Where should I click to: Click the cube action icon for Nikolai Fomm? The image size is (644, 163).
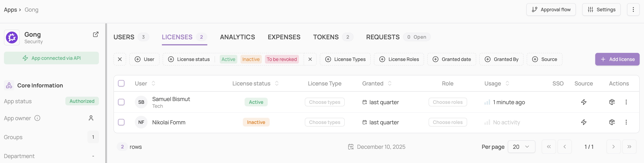click(612, 122)
